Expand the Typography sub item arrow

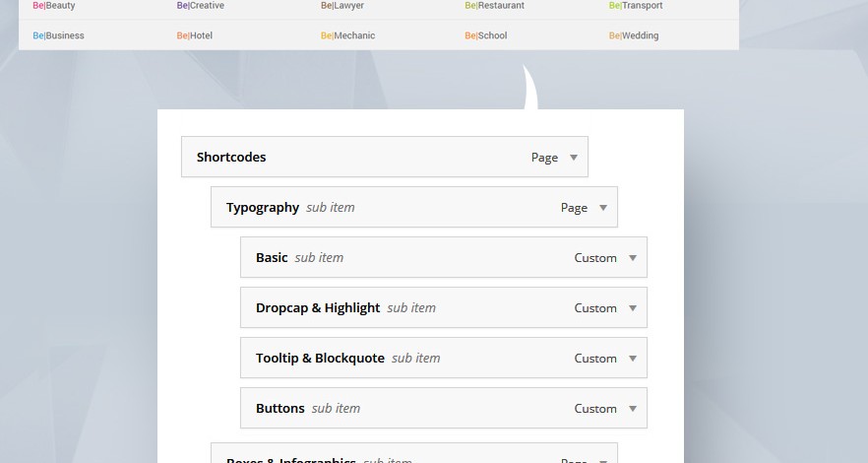coord(603,208)
